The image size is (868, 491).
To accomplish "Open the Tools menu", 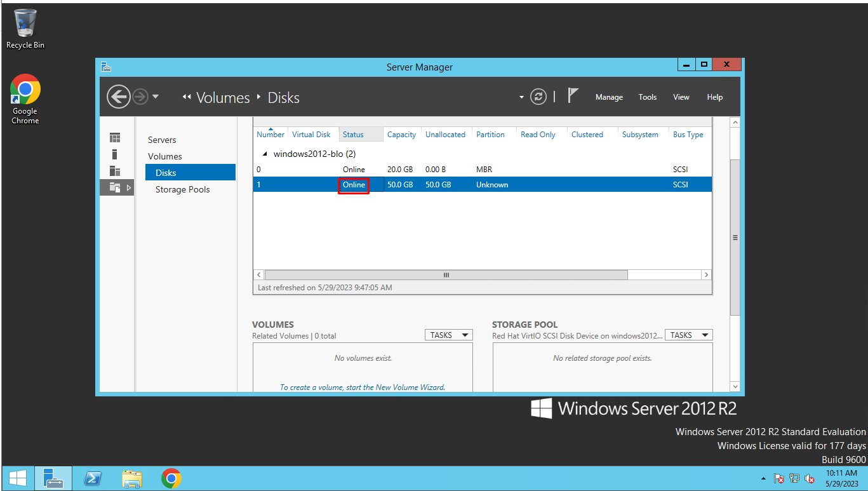I will click(648, 97).
